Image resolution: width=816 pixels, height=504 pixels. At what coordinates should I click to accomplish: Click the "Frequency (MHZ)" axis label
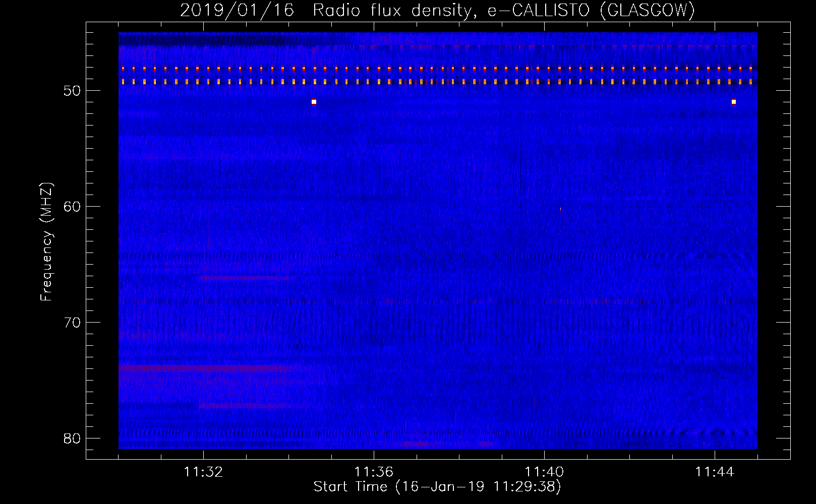[x=46, y=242]
